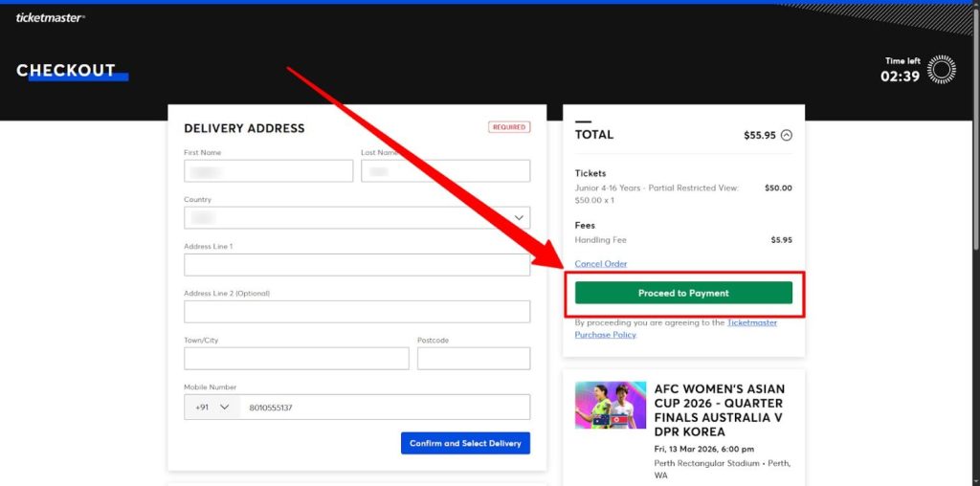
Task: Click the Town/City input box
Action: (297, 359)
